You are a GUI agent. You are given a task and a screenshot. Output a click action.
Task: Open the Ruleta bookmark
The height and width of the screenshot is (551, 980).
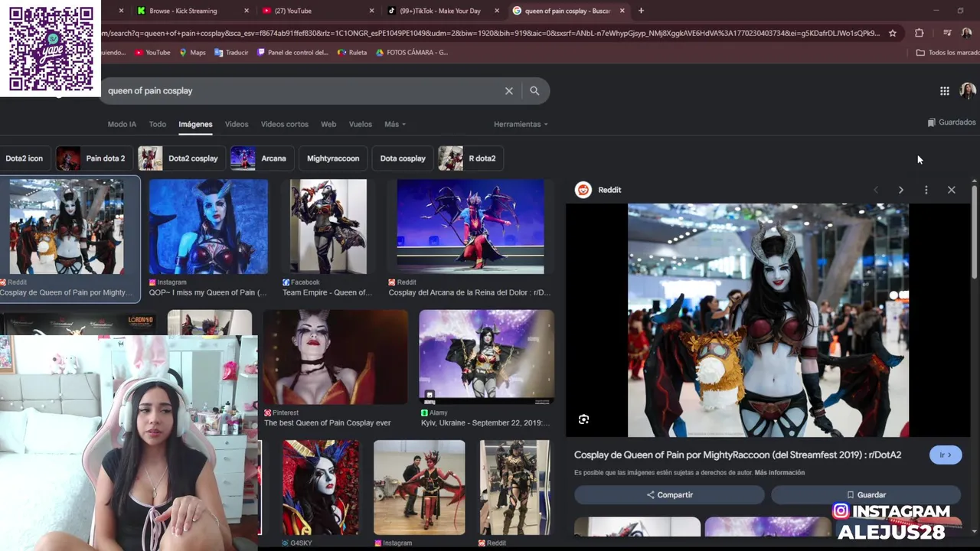coord(352,53)
